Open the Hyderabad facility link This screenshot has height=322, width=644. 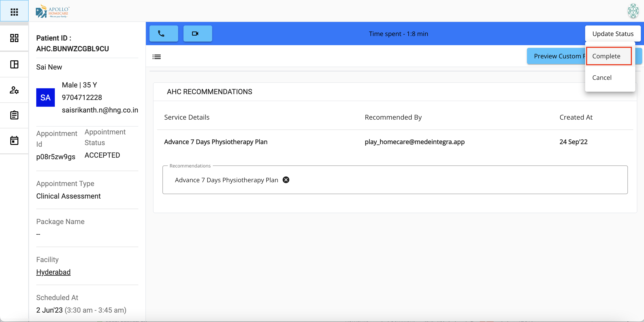[53, 272]
